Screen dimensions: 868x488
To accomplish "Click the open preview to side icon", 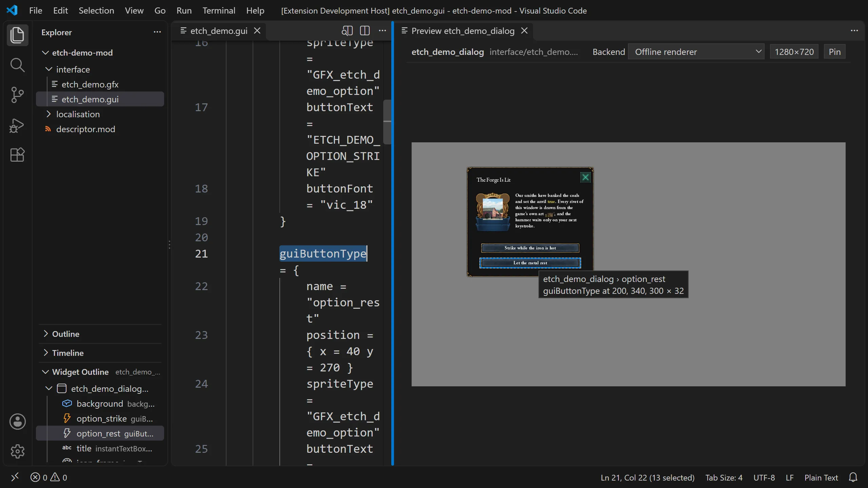I will [347, 31].
